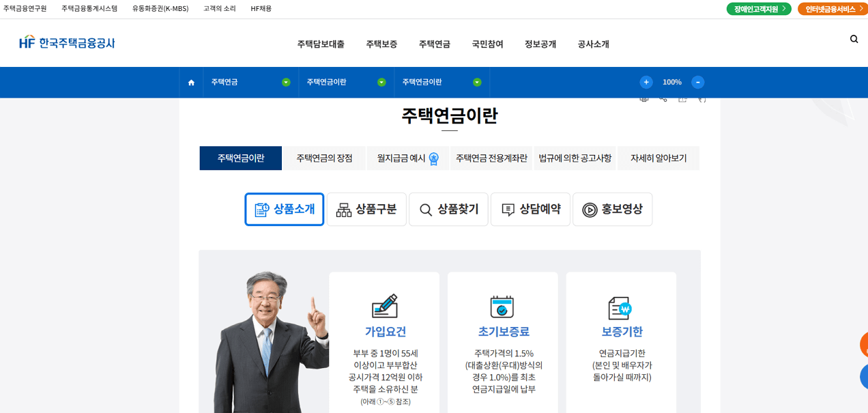Viewport: 868px width, 413px height.
Task: Play 홍보영상 using its play icon
Action: [x=588, y=210]
